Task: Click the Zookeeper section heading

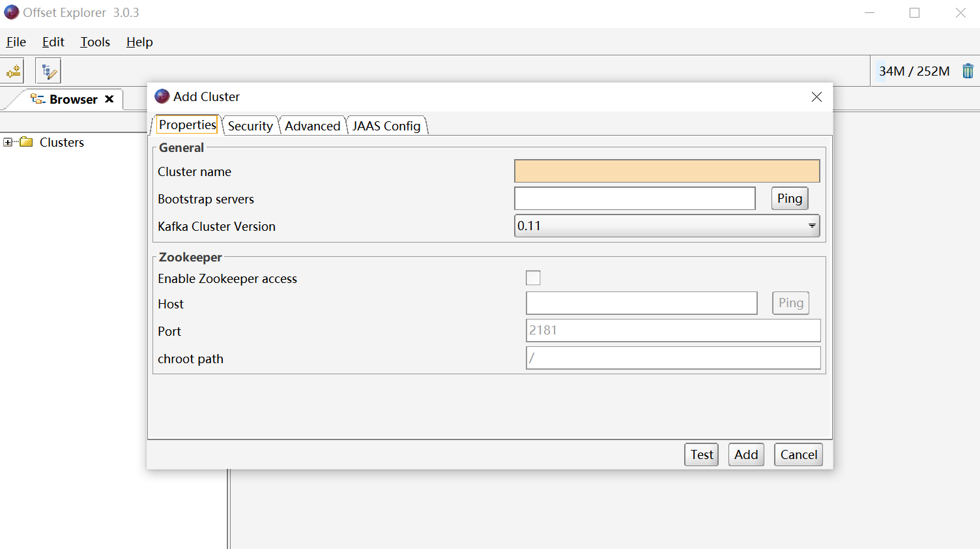Action: pyautogui.click(x=190, y=257)
